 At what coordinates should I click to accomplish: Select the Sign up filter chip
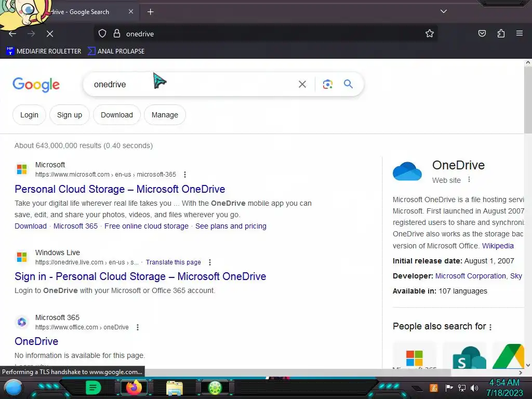[70, 115]
